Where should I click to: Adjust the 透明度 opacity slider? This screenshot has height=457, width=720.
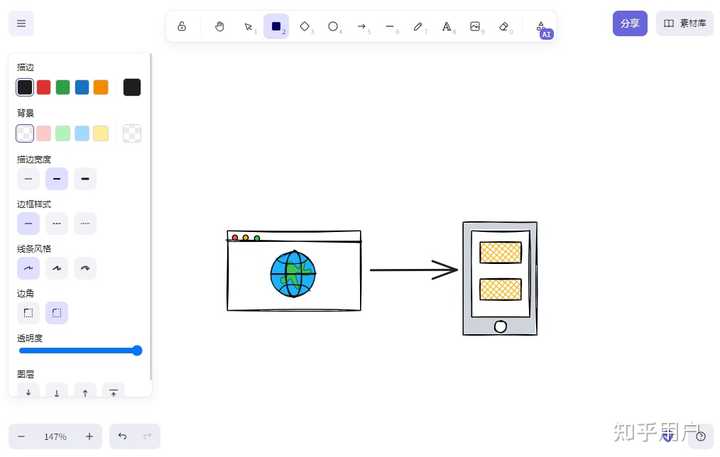(x=80, y=351)
